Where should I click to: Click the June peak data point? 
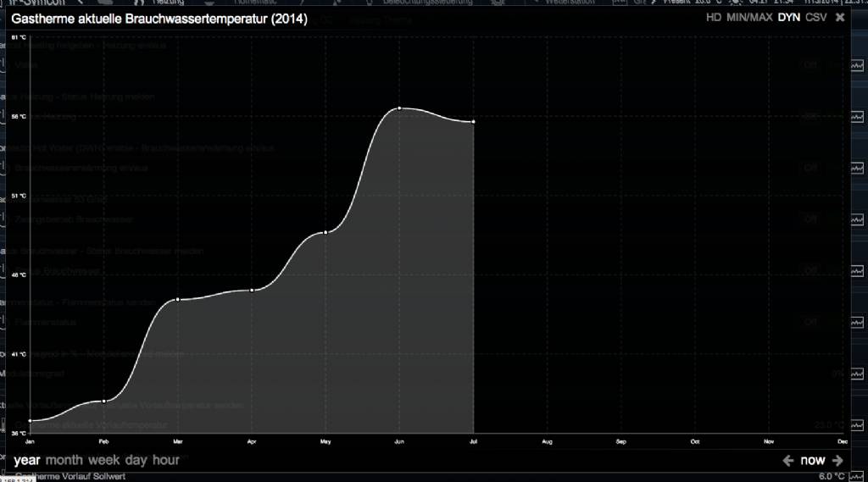[398, 108]
